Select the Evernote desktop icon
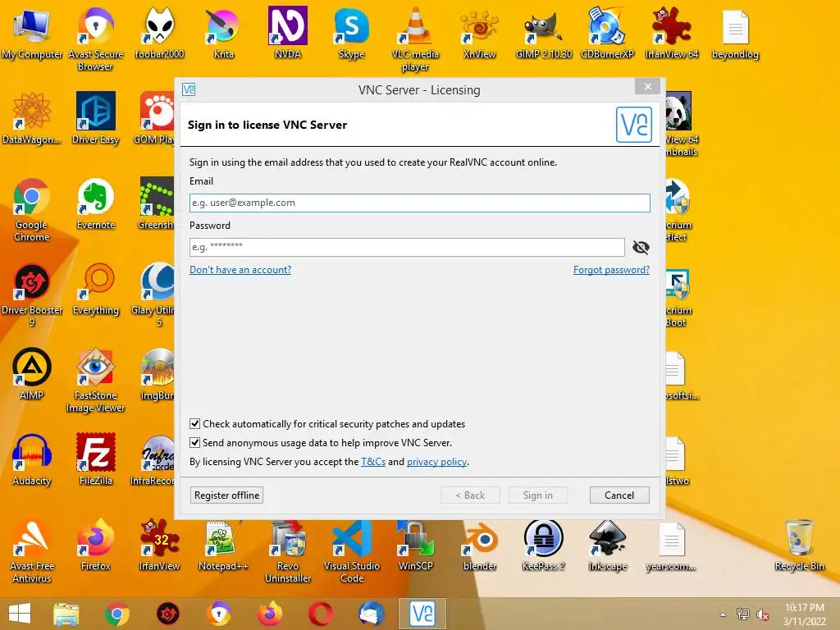The width and height of the screenshot is (840, 630). pyautogui.click(x=95, y=204)
